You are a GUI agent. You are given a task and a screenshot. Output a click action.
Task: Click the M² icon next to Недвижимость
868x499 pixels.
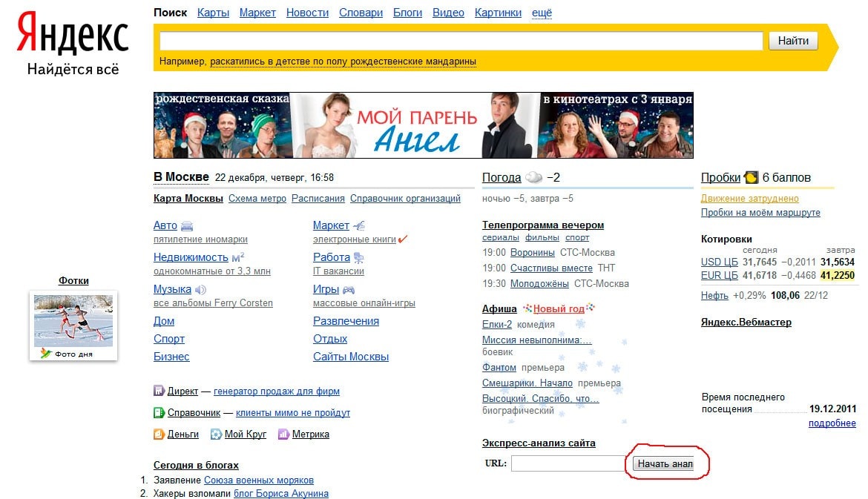coord(238,257)
